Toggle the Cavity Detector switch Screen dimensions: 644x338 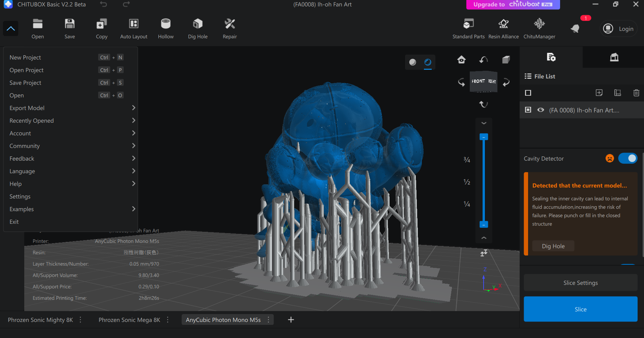click(x=627, y=158)
